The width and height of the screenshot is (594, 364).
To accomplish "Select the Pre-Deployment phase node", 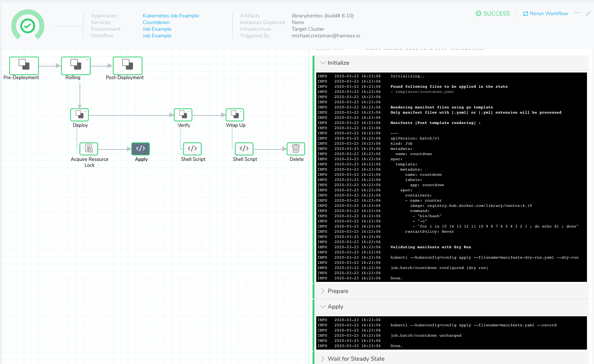I will pyautogui.click(x=24, y=65).
